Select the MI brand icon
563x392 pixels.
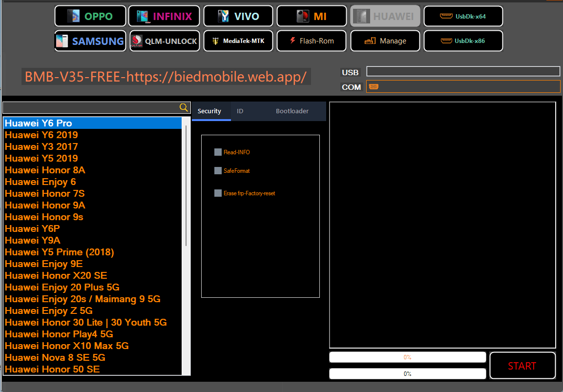click(x=311, y=16)
